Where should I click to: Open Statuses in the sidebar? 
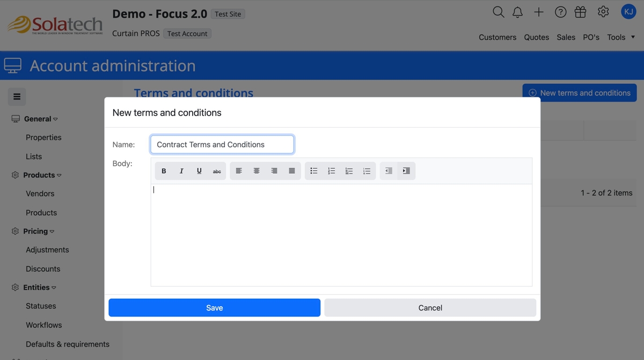click(x=41, y=306)
